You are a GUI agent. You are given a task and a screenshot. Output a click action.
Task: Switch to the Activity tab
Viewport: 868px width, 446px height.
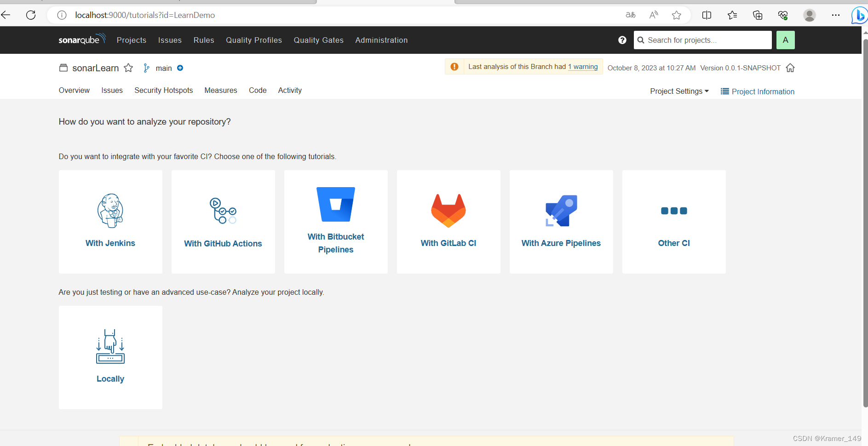(x=290, y=90)
